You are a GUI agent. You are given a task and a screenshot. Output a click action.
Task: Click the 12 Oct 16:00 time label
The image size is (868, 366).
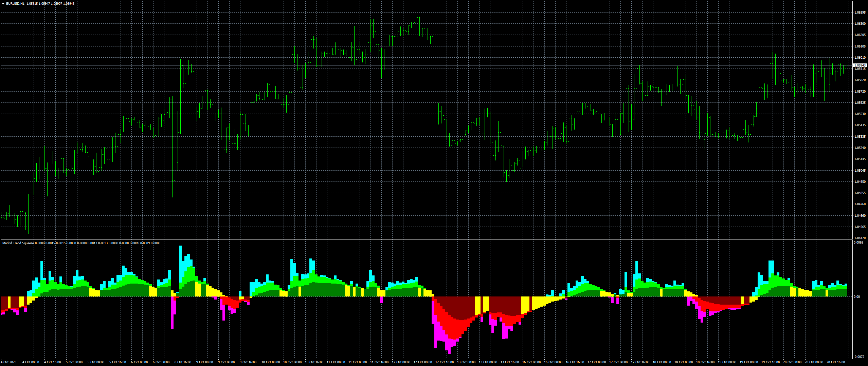point(445,362)
